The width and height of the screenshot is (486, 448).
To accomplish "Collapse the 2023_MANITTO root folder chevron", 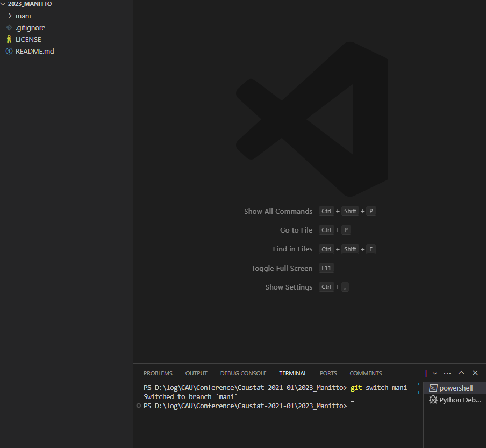I will pyautogui.click(x=3, y=4).
